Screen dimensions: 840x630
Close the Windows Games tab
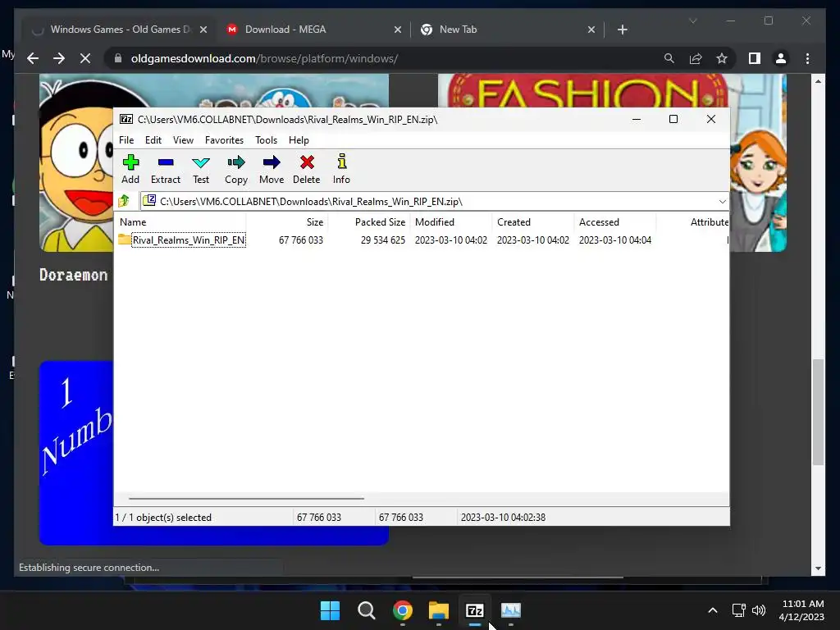(x=203, y=30)
